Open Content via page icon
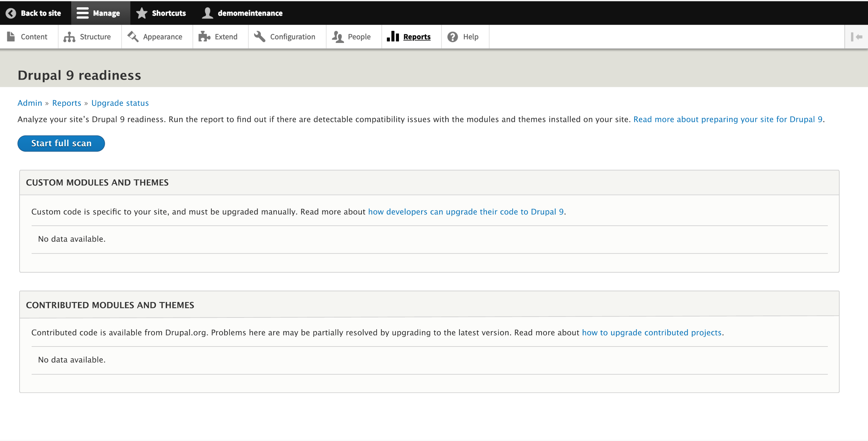Screen dimensions: 868x441 click(11, 36)
